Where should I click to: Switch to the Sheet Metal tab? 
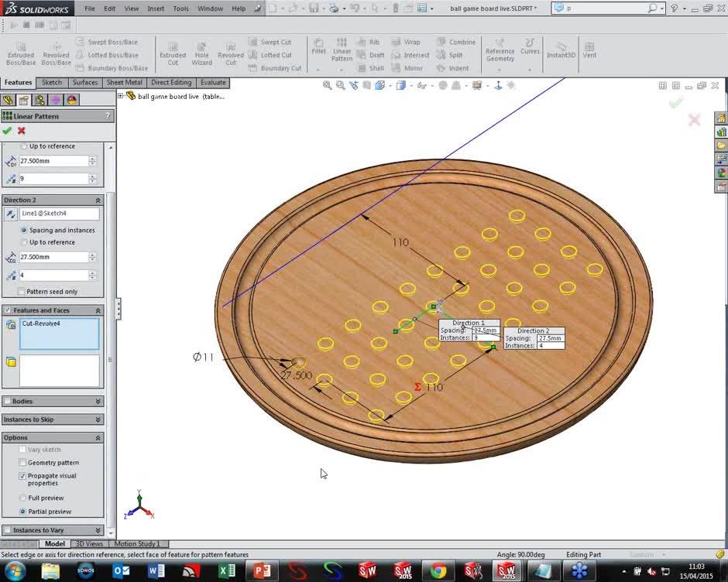click(x=124, y=83)
